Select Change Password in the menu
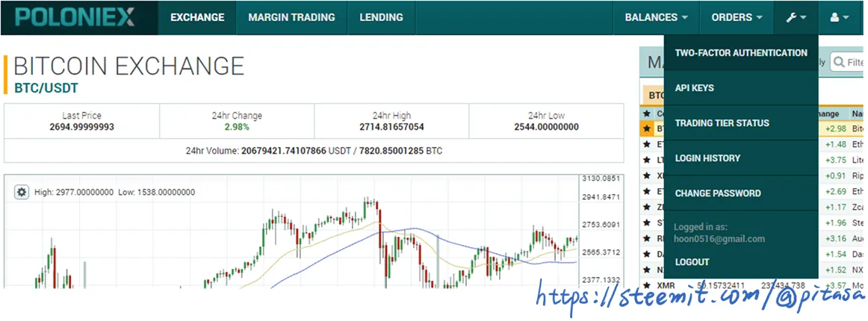 741,193
